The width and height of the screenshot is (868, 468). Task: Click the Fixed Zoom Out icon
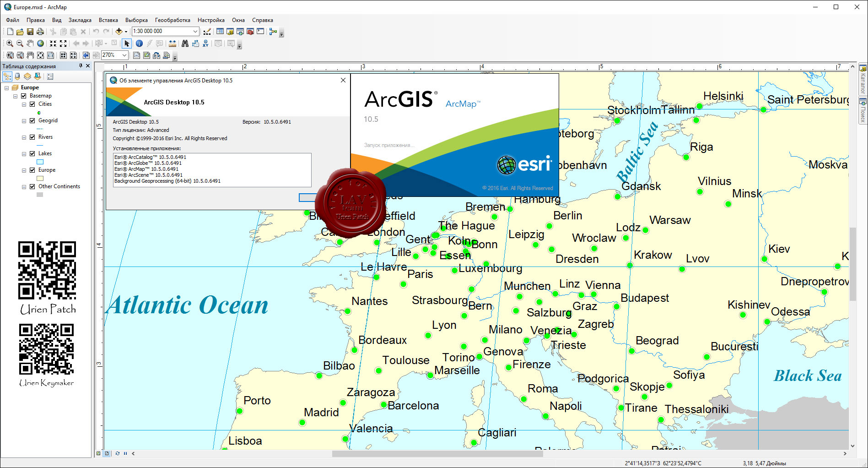pos(64,44)
